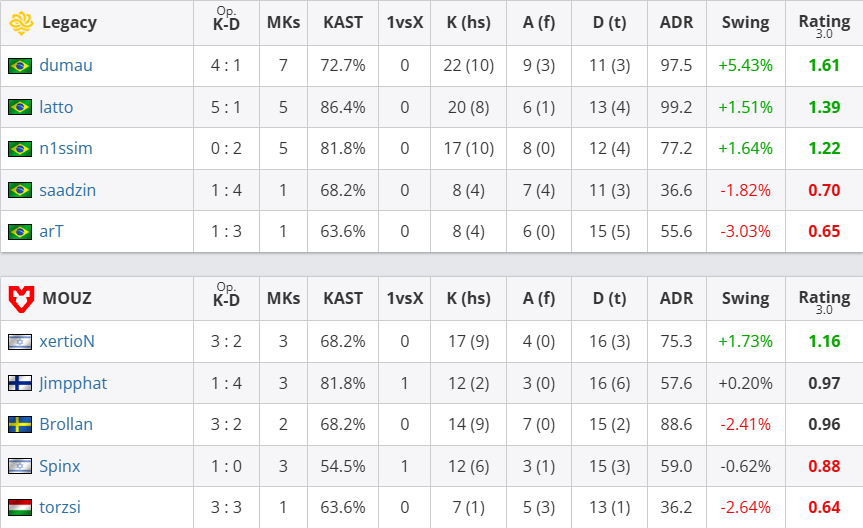This screenshot has height=528, width=863.
Task: Click the Hungary flag beside torzsi
Action: point(19,507)
